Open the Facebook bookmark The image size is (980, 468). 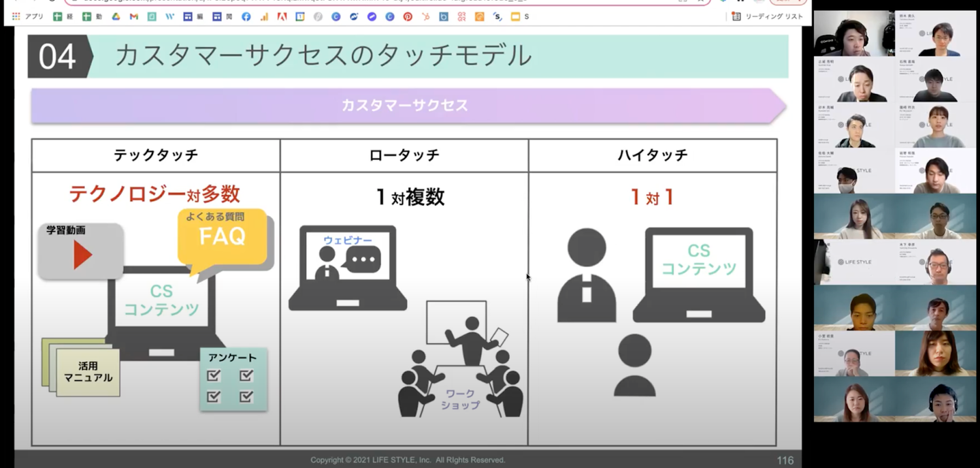(246, 16)
